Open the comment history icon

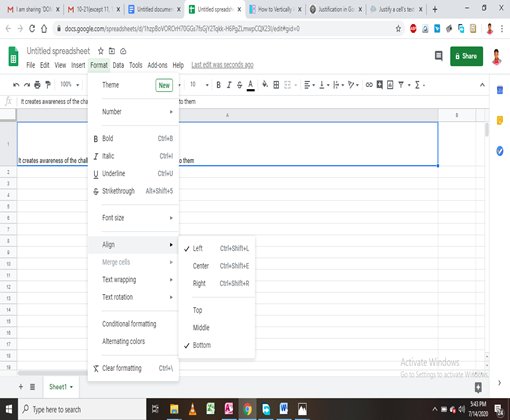(x=439, y=56)
